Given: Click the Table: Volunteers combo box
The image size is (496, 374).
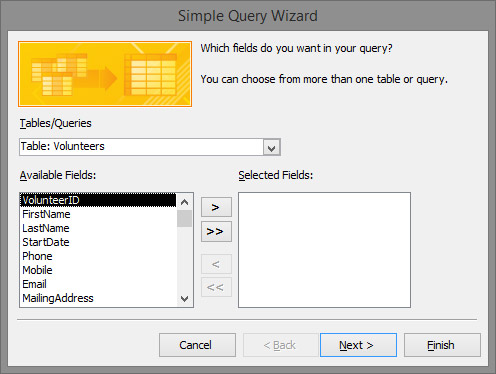Looking at the screenshot, I should pyautogui.click(x=150, y=147).
